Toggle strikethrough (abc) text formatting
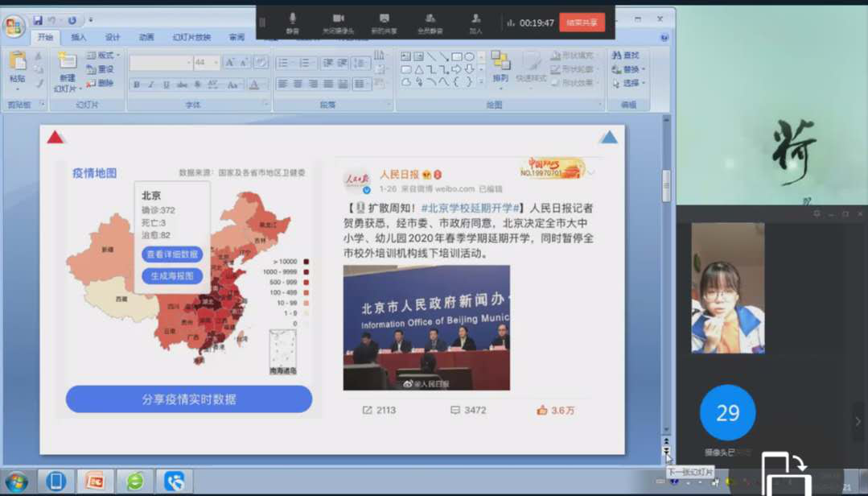The width and height of the screenshot is (868, 496). tap(182, 85)
